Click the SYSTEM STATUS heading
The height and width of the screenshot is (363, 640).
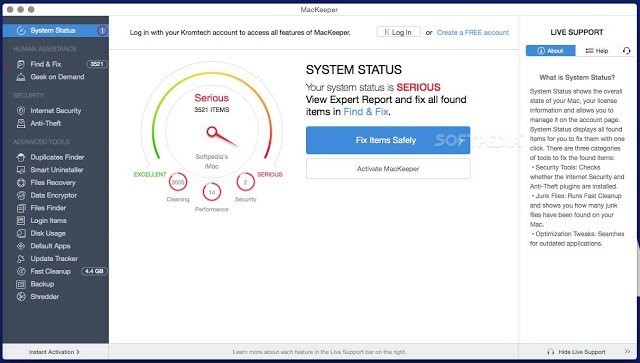(353, 70)
